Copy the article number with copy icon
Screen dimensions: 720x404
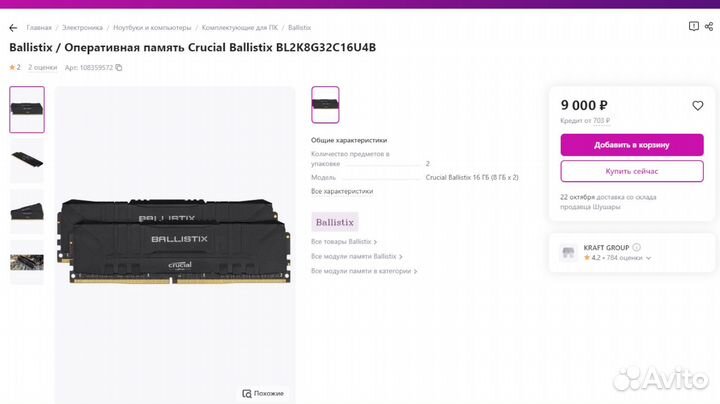(x=119, y=68)
